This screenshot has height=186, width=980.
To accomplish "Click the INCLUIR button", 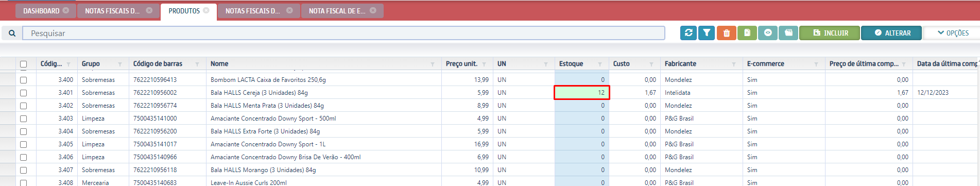I will [830, 33].
